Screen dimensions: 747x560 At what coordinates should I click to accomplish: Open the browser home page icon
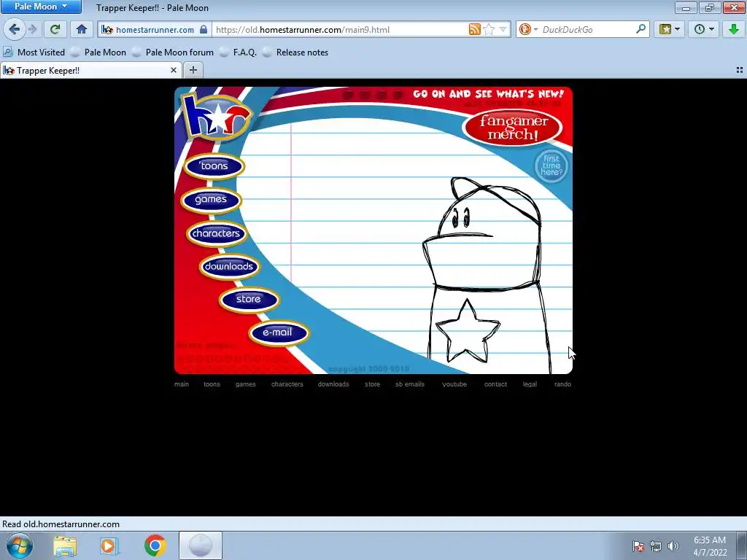click(x=82, y=29)
